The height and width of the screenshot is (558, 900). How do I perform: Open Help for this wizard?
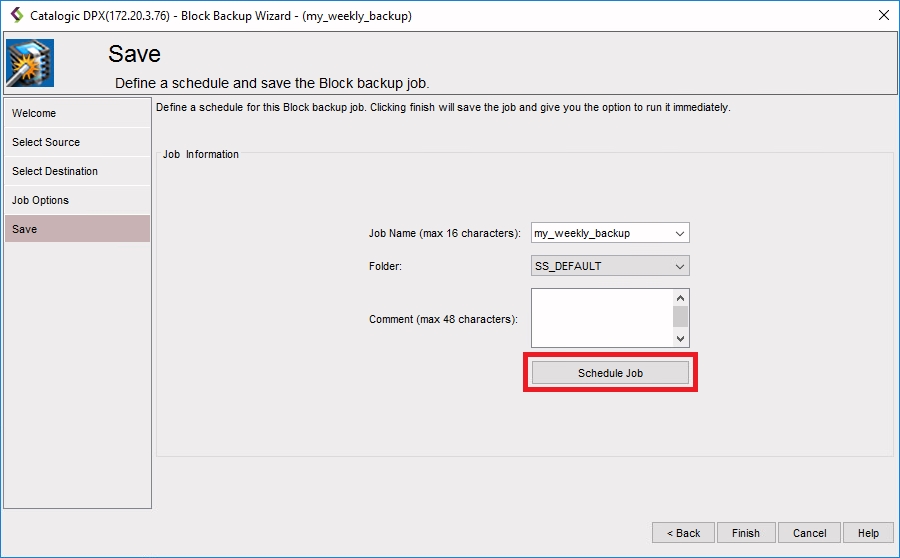[x=868, y=533]
